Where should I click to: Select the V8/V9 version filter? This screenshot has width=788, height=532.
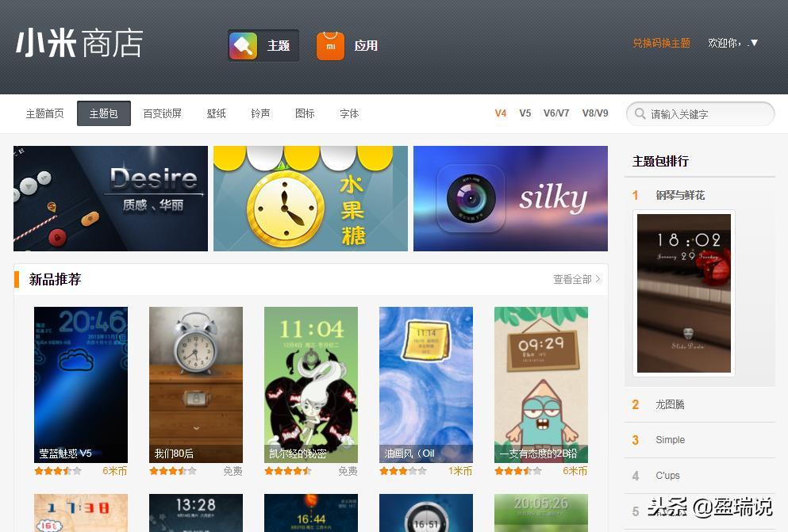[595, 113]
